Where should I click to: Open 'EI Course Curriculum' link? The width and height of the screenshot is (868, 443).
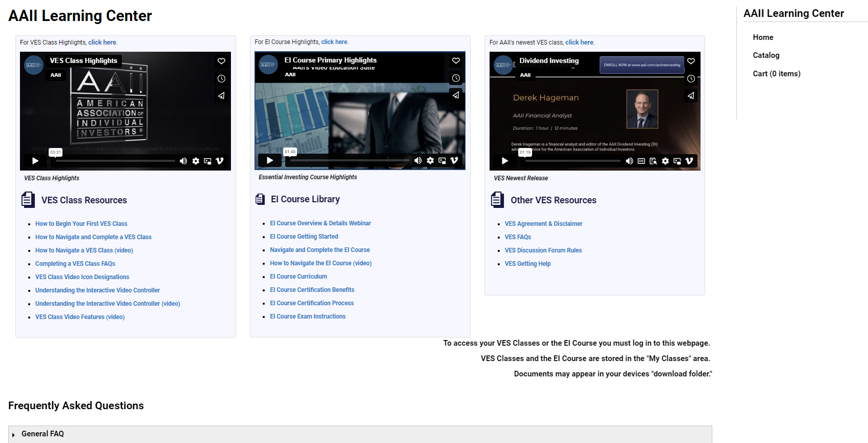(x=299, y=277)
